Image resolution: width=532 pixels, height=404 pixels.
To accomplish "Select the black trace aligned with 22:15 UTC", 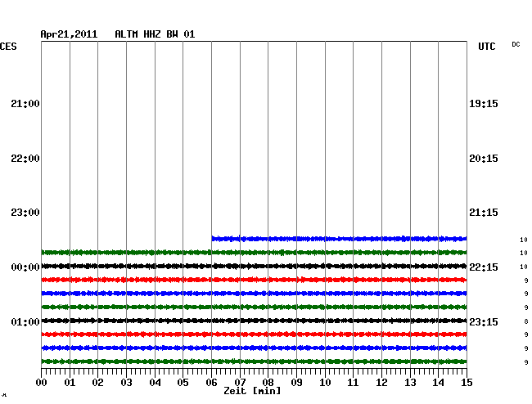I will [x=254, y=266].
